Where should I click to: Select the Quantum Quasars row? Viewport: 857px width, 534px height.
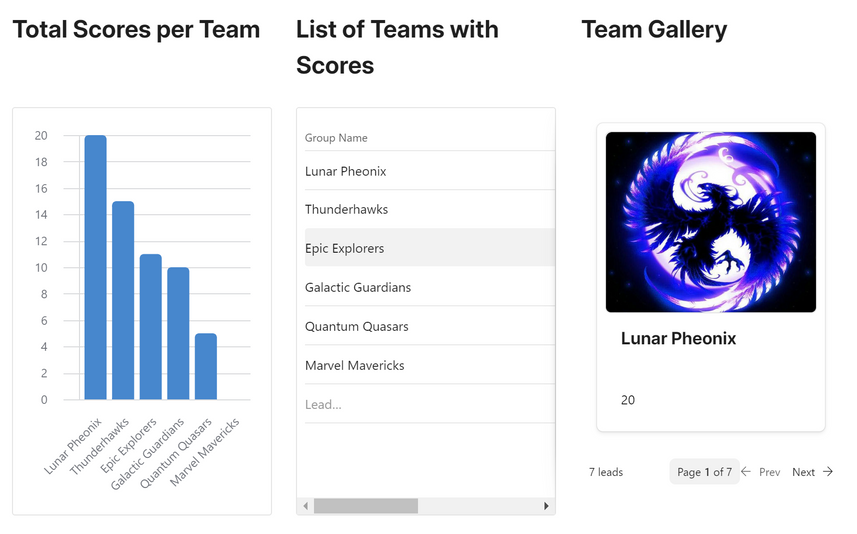[x=430, y=326]
